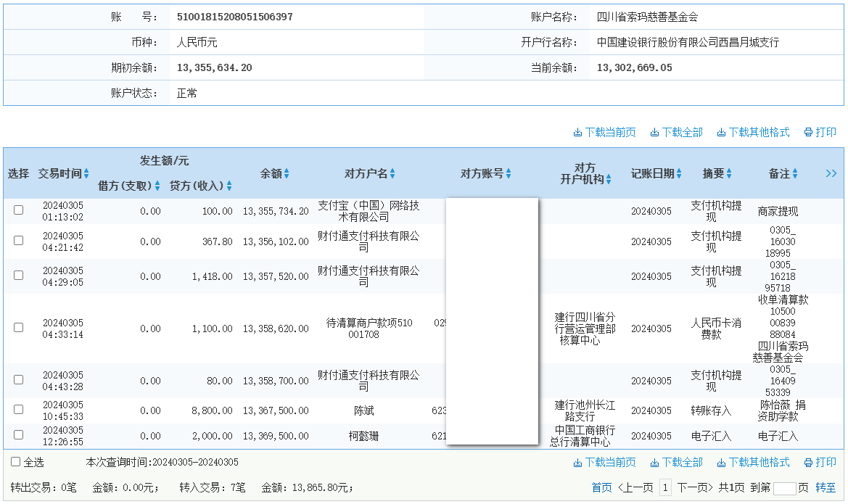Image resolution: width=848 pixels, height=504 pixels.
Task: Click the bottom printer icon
Action: tap(808, 463)
